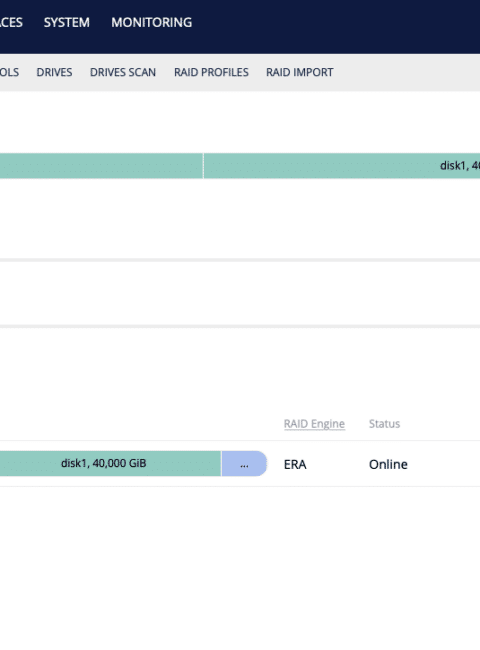This screenshot has height=650, width=480.
Task: Click the Status column header
Action: click(x=384, y=424)
